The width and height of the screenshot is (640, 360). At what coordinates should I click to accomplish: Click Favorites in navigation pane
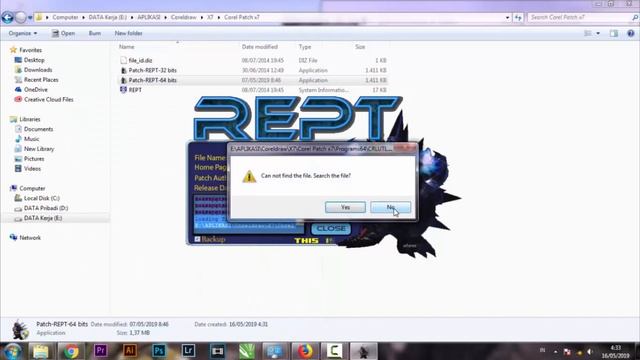(x=31, y=50)
